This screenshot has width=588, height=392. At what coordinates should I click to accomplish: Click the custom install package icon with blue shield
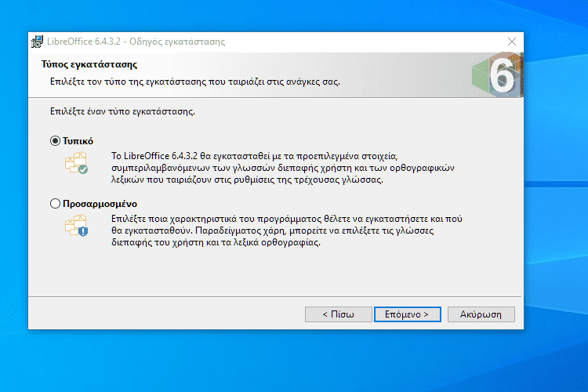click(x=76, y=226)
